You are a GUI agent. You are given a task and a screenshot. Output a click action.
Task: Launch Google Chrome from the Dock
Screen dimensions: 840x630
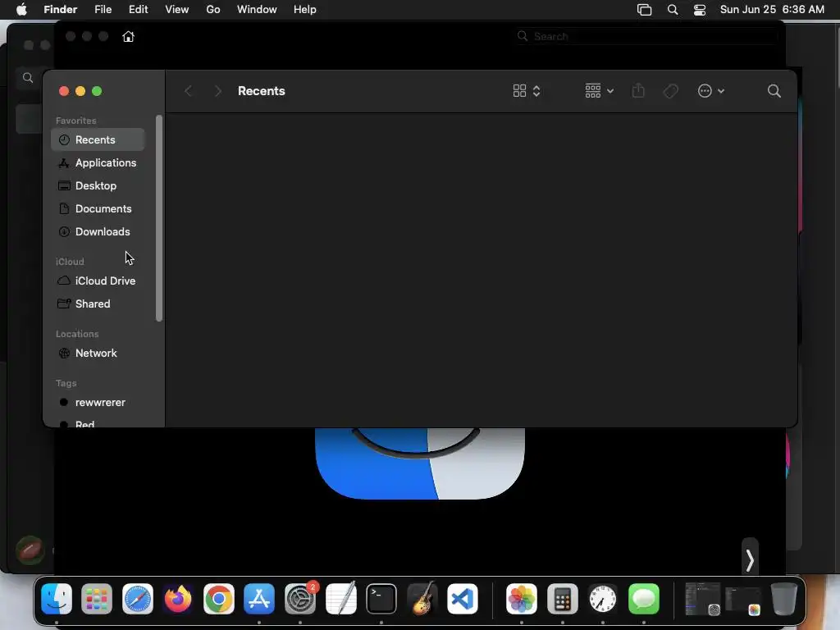tap(218, 599)
